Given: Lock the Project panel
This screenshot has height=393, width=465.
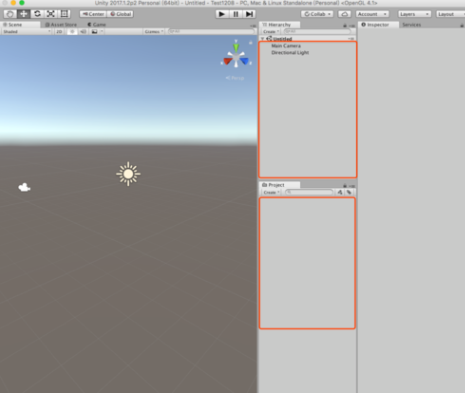Looking at the screenshot, I should (345, 186).
